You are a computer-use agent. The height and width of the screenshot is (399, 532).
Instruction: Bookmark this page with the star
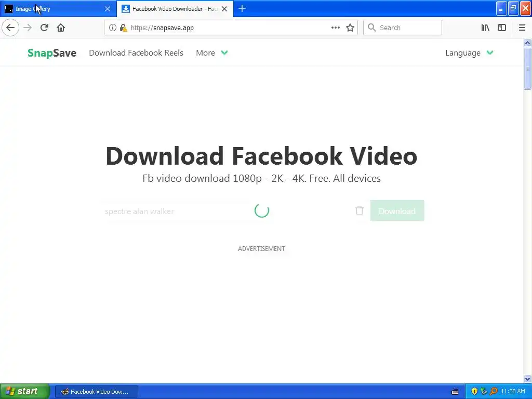click(350, 28)
